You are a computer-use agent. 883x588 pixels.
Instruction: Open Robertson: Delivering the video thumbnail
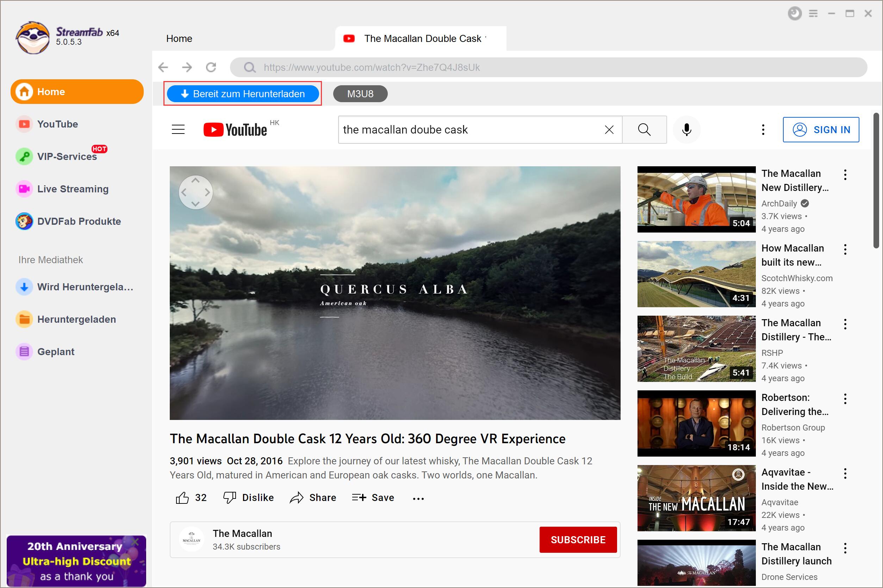tap(696, 423)
